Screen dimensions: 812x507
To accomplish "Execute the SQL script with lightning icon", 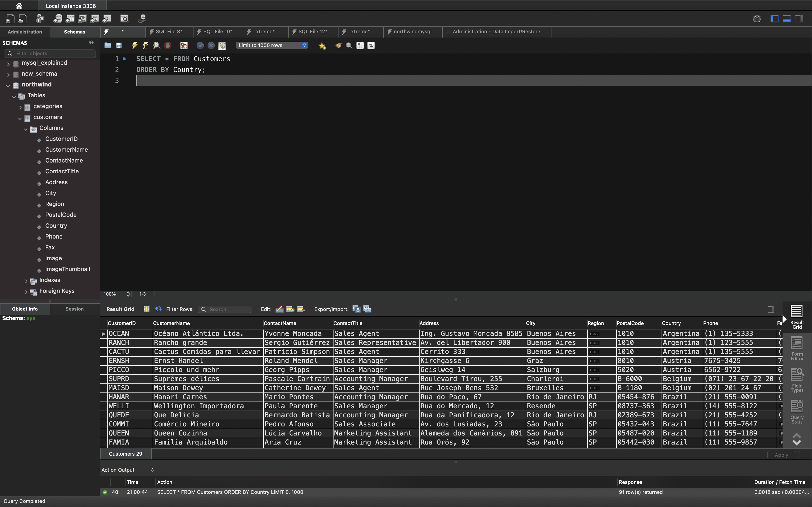I will pyautogui.click(x=135, y=45).
